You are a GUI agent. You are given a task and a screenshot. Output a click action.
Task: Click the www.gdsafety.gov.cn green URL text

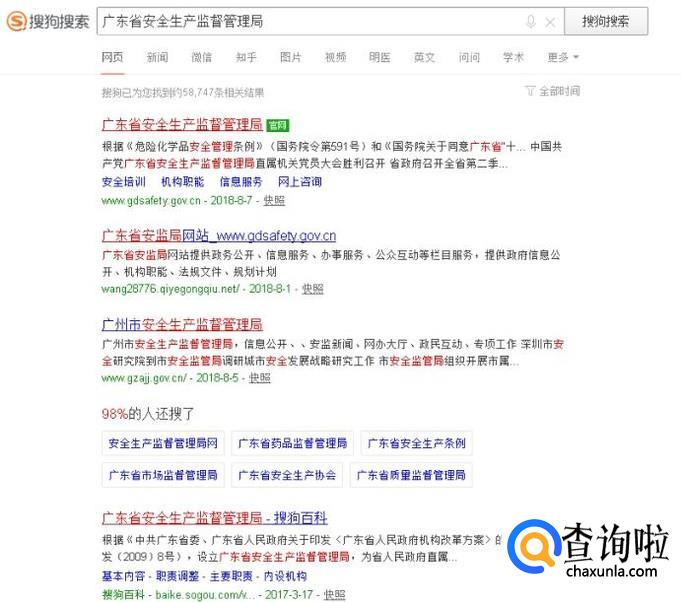click(x=151, y=201)
